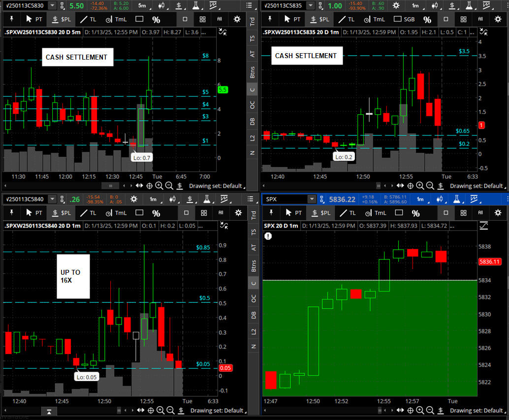This screenshot has width=509, height=420.
Task: Toggle pin on C5830 drawing toolbar
Action: (12, 19)
